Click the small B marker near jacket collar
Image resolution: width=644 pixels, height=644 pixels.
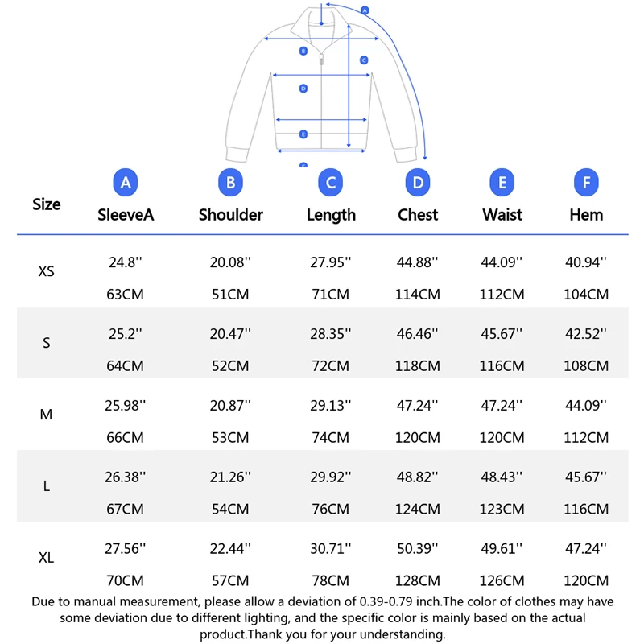coord(303,51)
